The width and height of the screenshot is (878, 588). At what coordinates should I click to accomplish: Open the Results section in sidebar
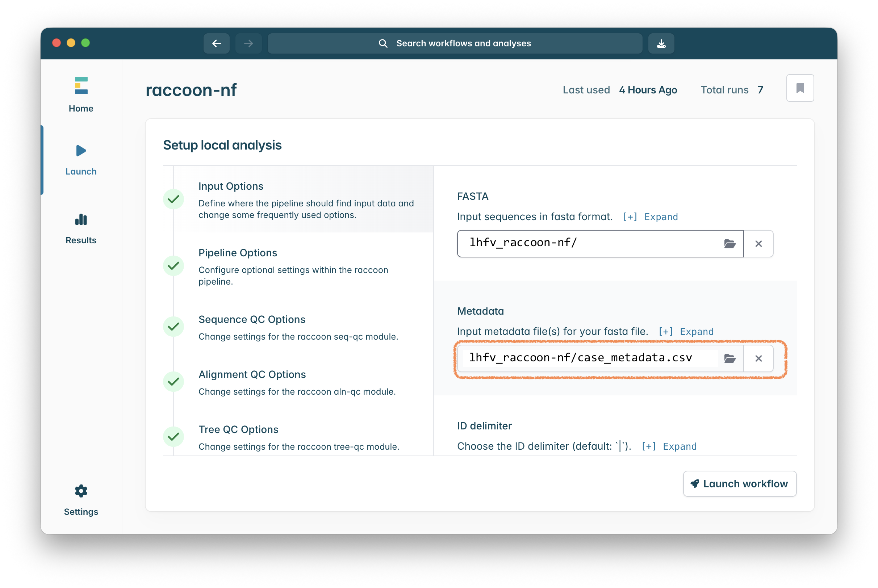(x=81, y=229)
